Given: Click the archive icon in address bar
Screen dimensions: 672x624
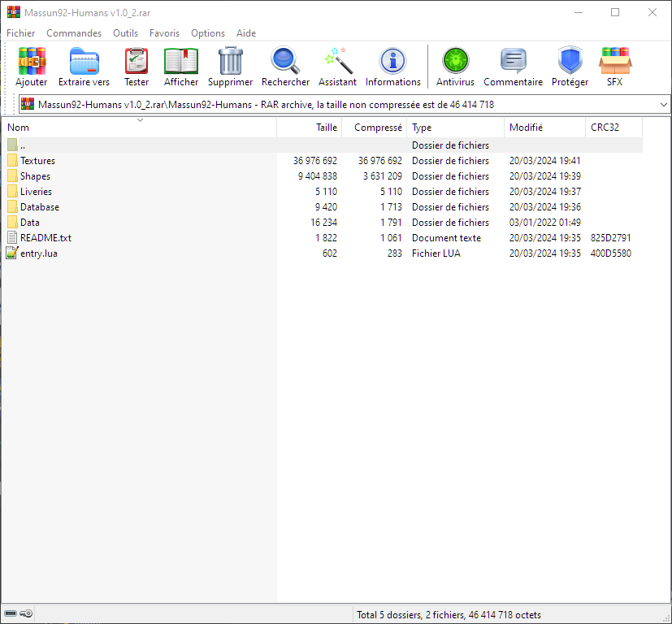Looking at the screenshot, I should (x=28, y=104).
